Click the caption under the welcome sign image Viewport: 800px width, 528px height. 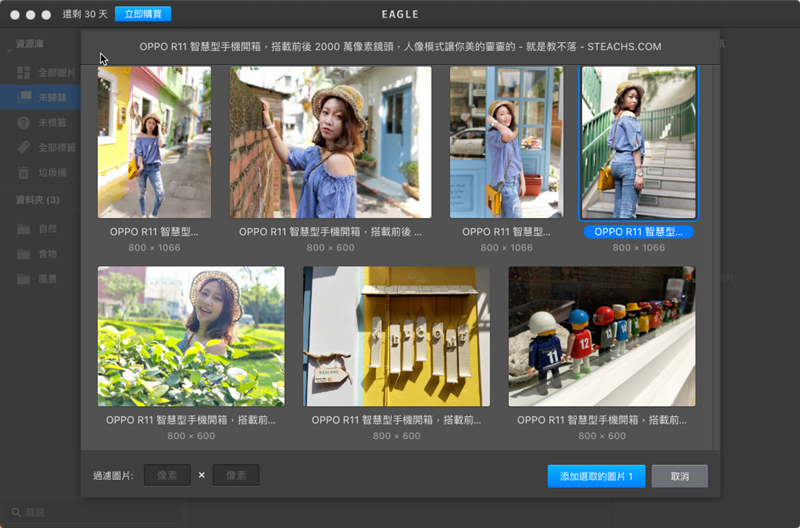coord(396,420)
